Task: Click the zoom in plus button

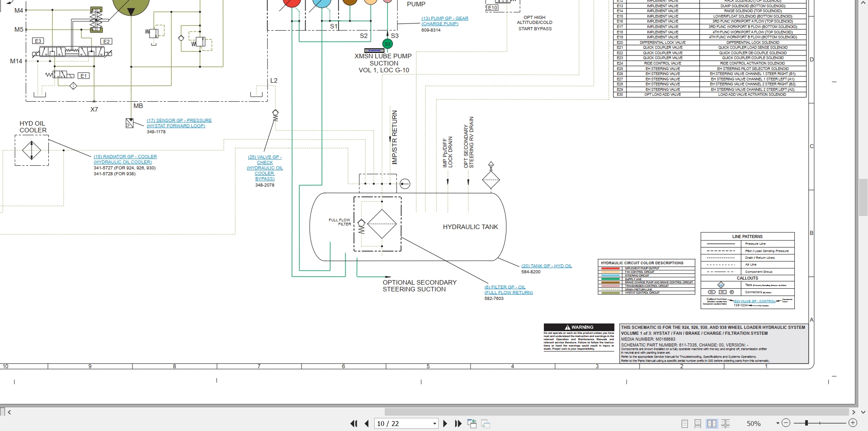Action: tap(853, 423)
